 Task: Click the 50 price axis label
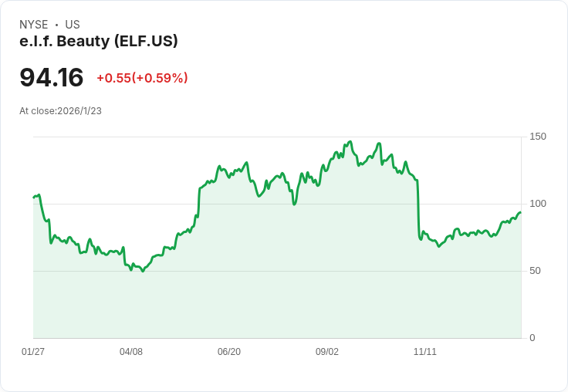(x=535, y=271)
